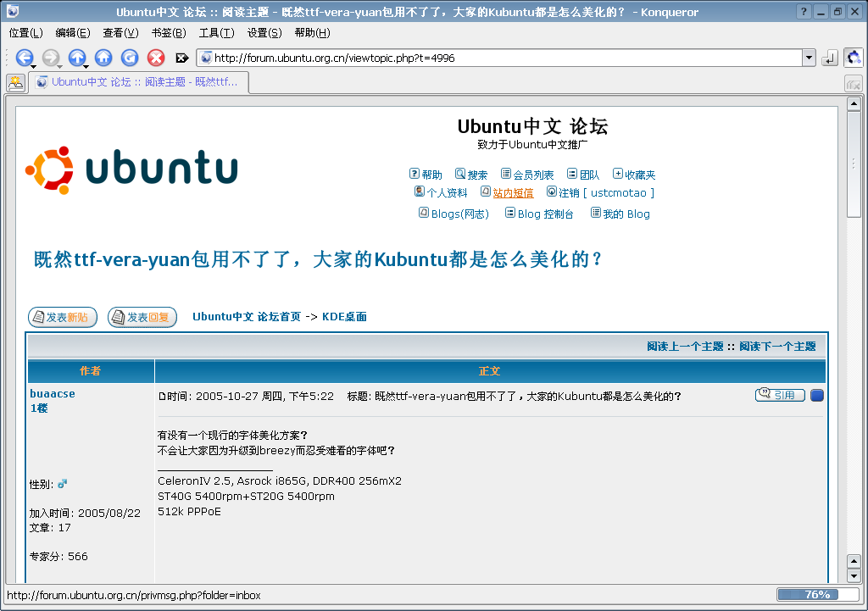The width and height of the screenshot is (868, 611).
Task: Click the Go button beside address bar
Action: [829, 58]
